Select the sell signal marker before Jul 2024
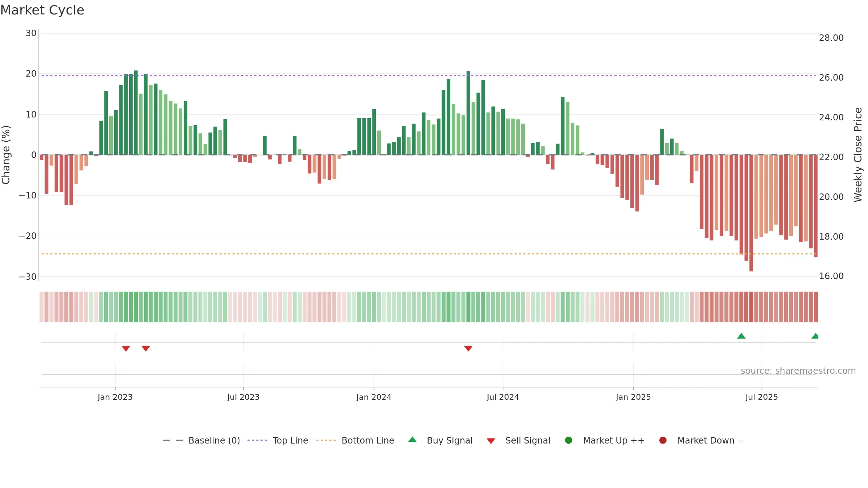This screenshot has width=868, height=488. (x=468, y=348)
